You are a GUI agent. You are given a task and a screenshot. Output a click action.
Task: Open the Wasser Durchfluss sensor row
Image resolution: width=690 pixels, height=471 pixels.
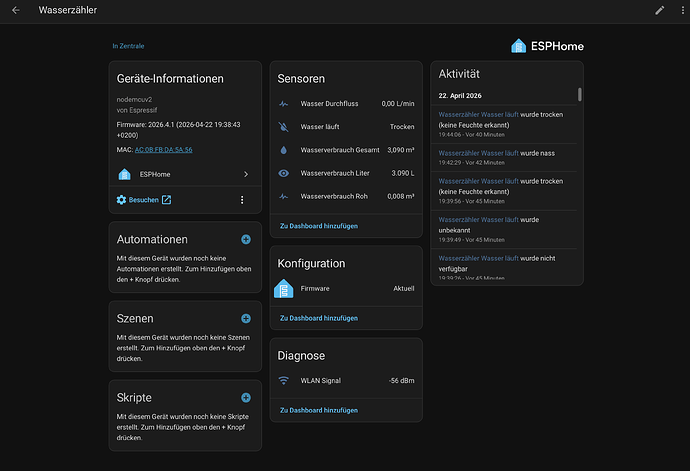[346, 104]
